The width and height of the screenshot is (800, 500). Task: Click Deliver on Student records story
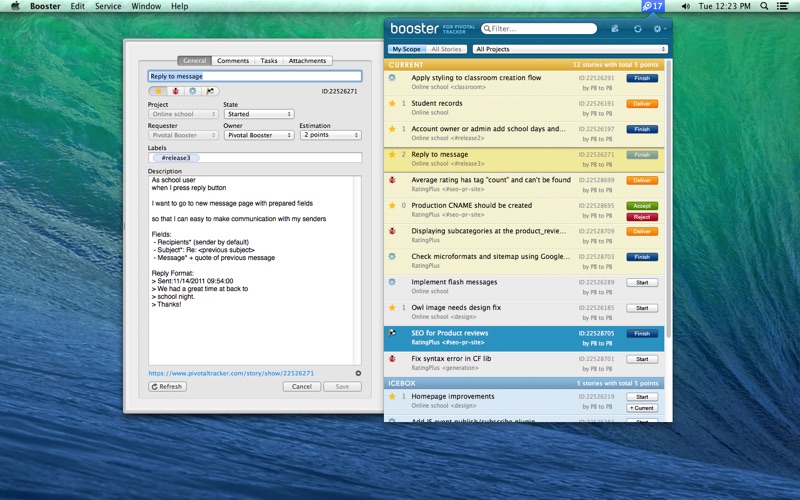point(642,104)
